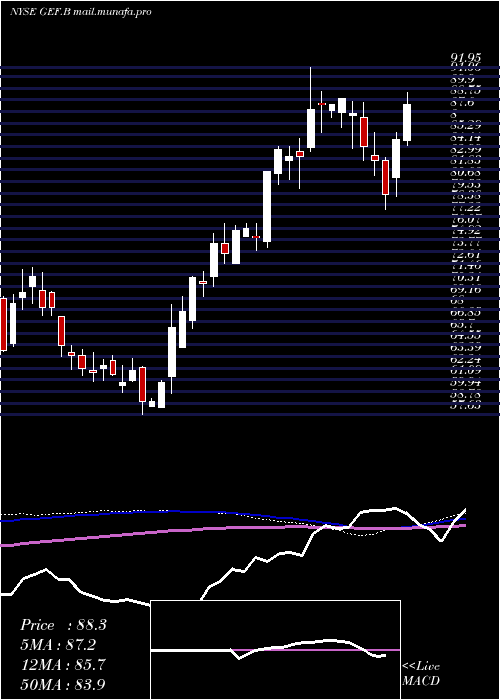The width and height of the screenshot is (500, 700).
Task: Click the <<Live MACD label
Action: 421,674
